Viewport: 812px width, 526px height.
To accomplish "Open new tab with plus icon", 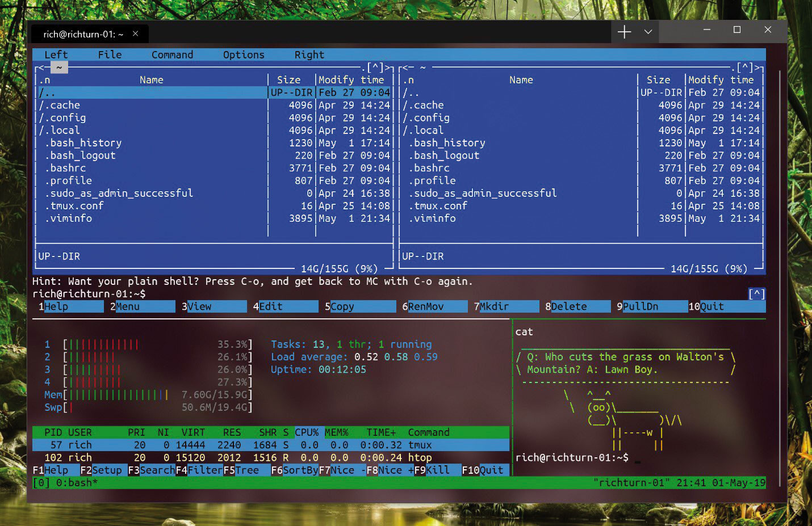I will (x=624, y=32).
